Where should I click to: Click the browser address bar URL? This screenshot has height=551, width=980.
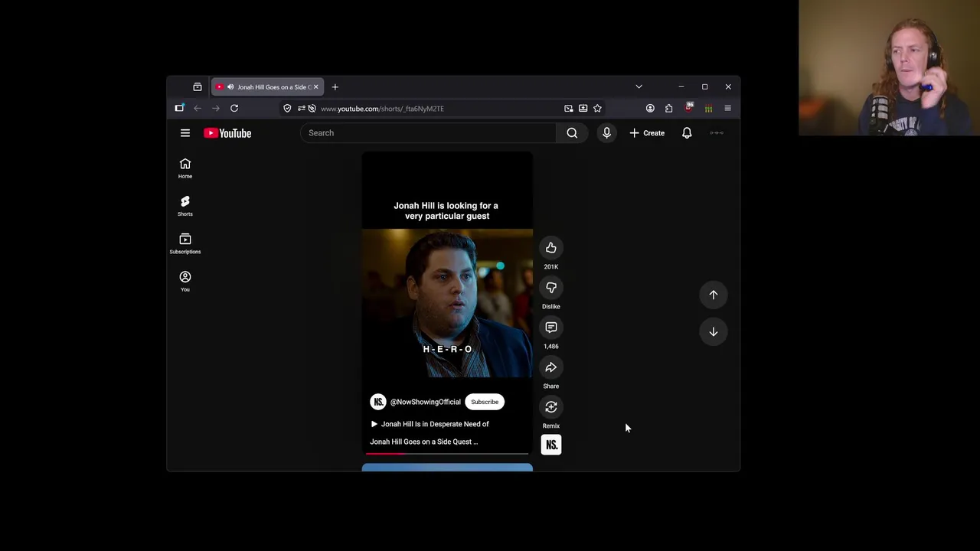point(382,109)
